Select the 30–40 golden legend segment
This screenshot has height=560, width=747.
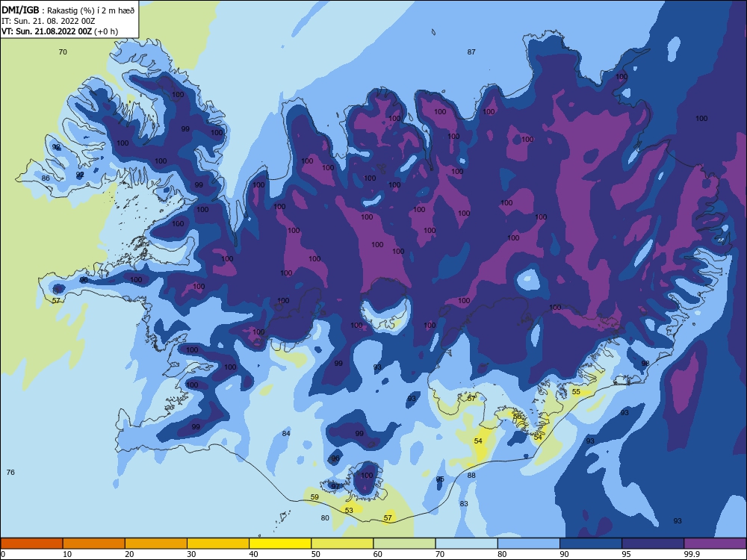coord(218,544)
